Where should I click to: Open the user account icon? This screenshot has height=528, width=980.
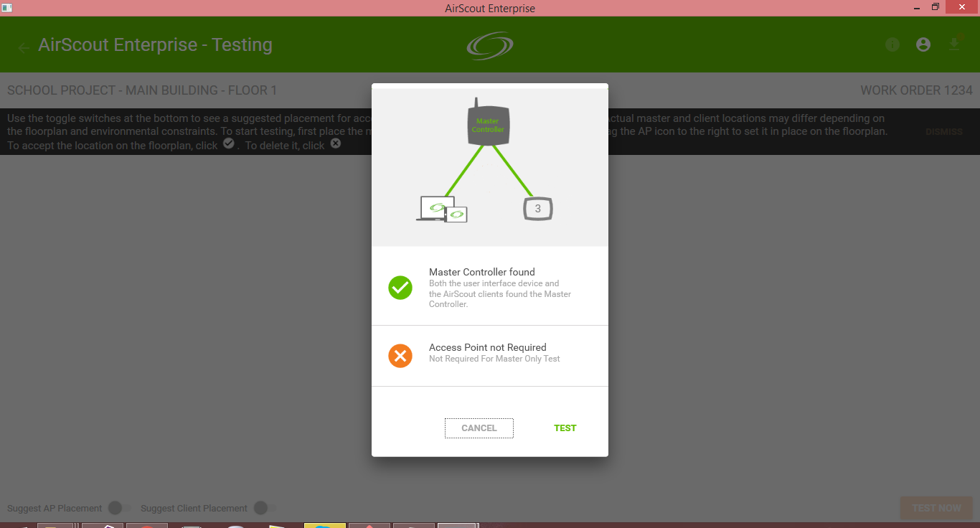(x=923, y=44)
